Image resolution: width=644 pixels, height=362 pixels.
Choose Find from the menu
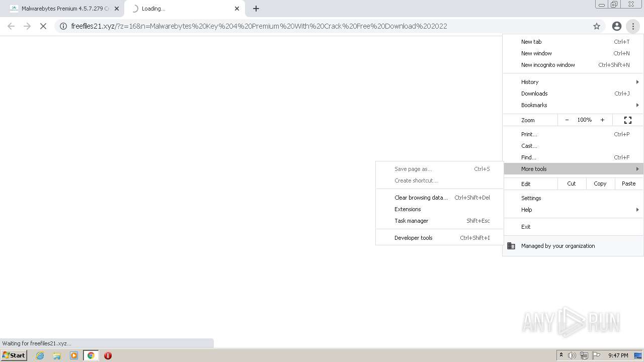tap(573, 157)
